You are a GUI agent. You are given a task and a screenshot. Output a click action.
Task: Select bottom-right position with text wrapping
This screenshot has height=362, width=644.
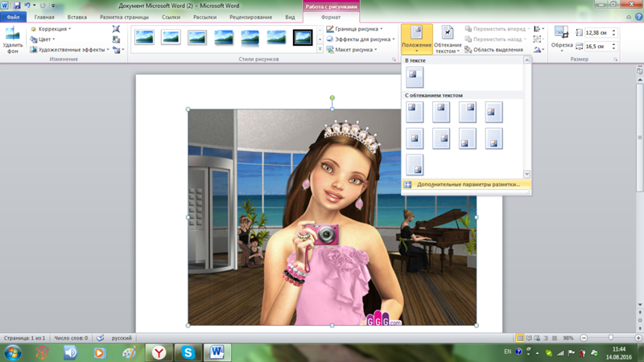click(x=415, y=165)
